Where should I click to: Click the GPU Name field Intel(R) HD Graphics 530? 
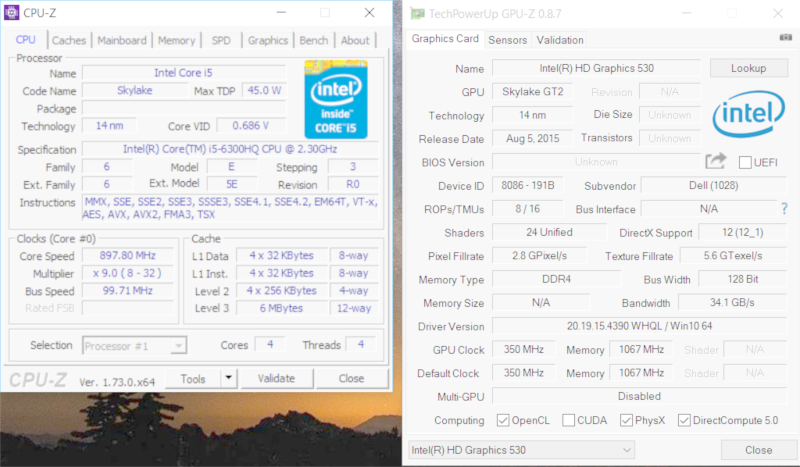pos(596,68)
